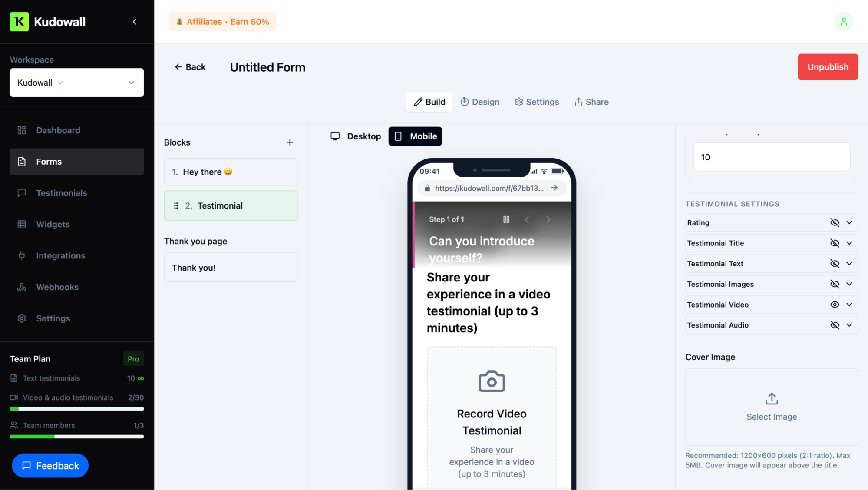
Task: Open the user profile avatar icon
Action: [x=843, y=22]
